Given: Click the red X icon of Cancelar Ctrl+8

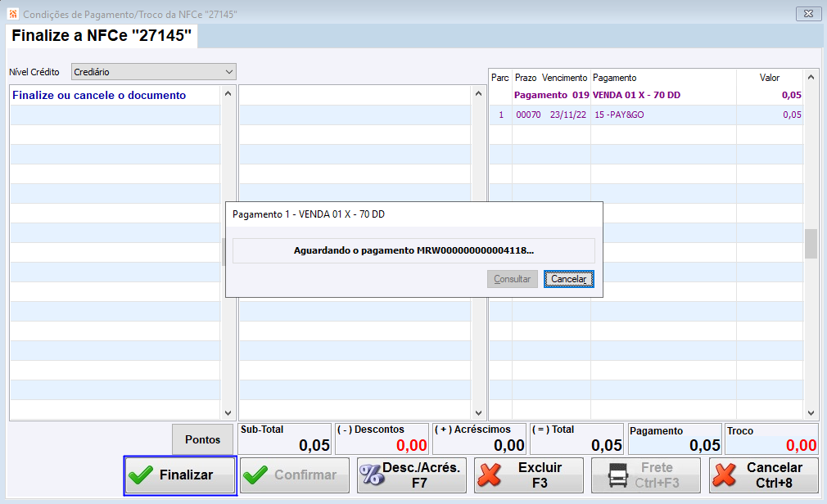Looking at the screenshot, I should click(x=724, y=475).
